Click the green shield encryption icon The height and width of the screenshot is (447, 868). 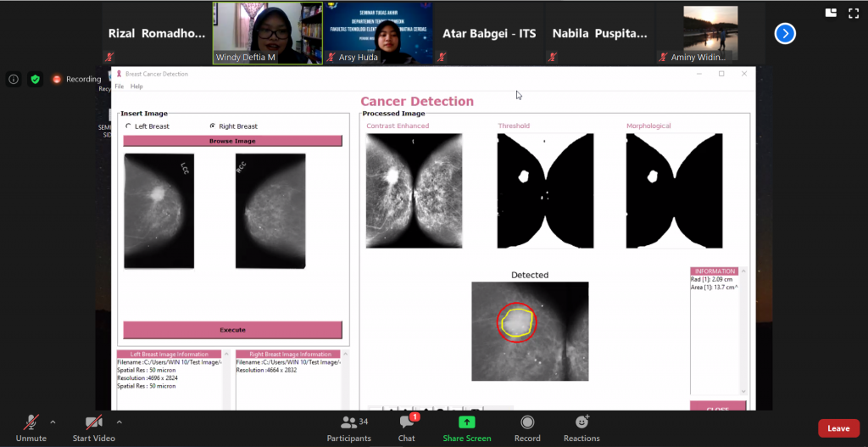tap(35, 79)
